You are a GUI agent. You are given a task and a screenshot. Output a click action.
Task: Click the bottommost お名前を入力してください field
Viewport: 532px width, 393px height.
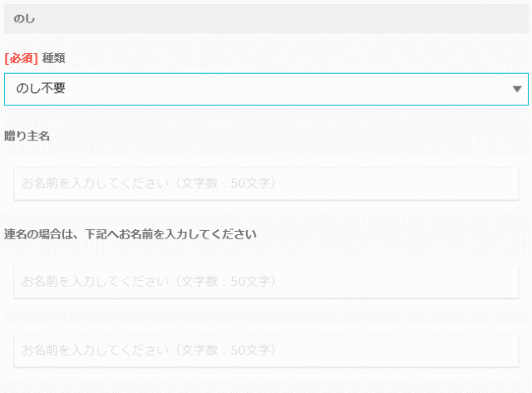pyautogui.click(x=266, y=349)
